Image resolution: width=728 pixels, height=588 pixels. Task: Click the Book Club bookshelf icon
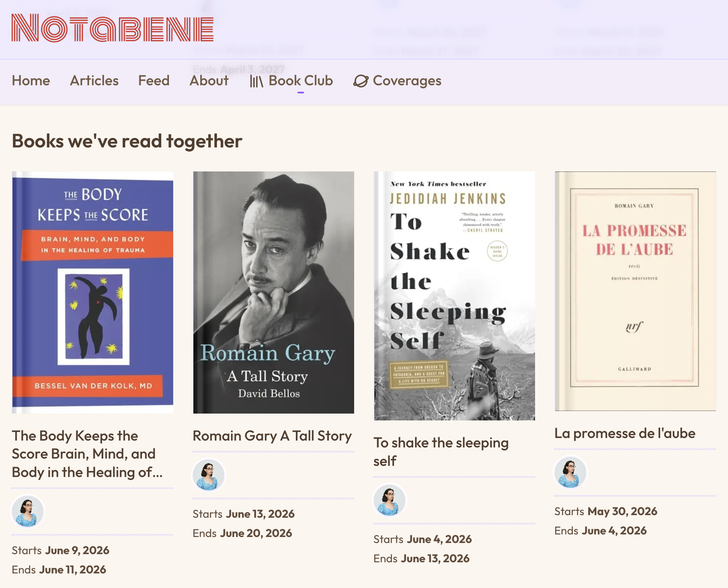(256, 81)
